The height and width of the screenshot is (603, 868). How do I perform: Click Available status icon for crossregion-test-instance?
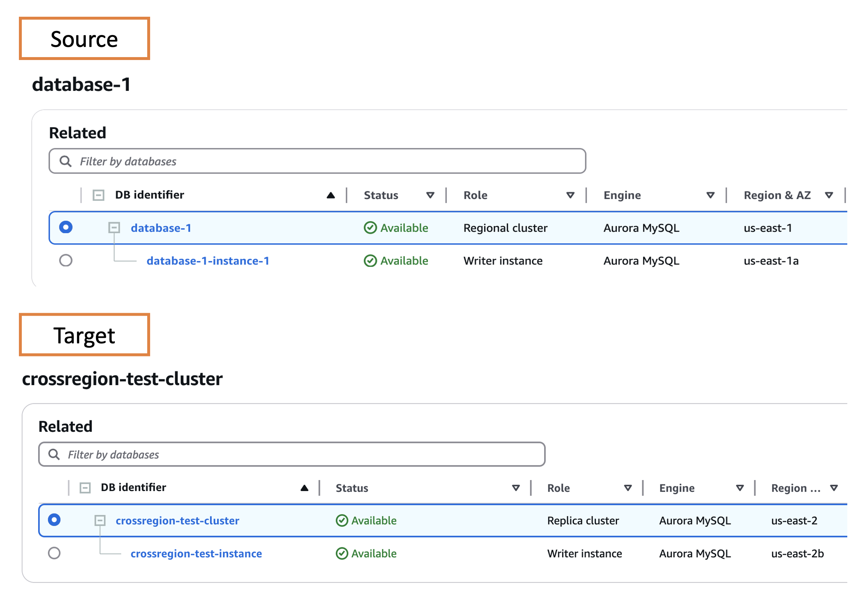[x=342, y=554]
